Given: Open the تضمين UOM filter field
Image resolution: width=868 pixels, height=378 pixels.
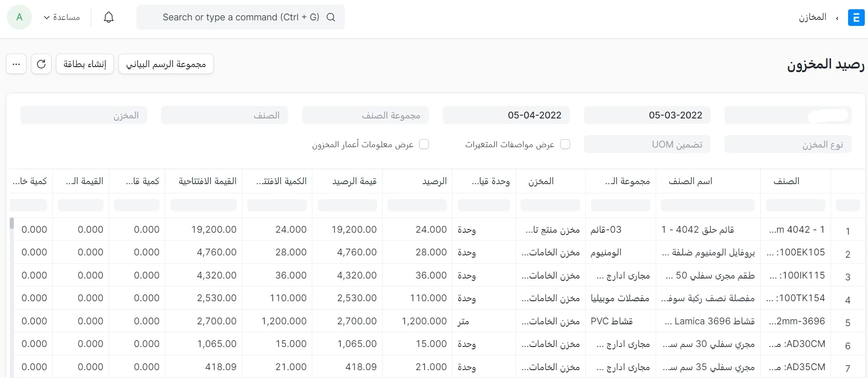Looking at the screenshot, I should click(x=647, y=144).
